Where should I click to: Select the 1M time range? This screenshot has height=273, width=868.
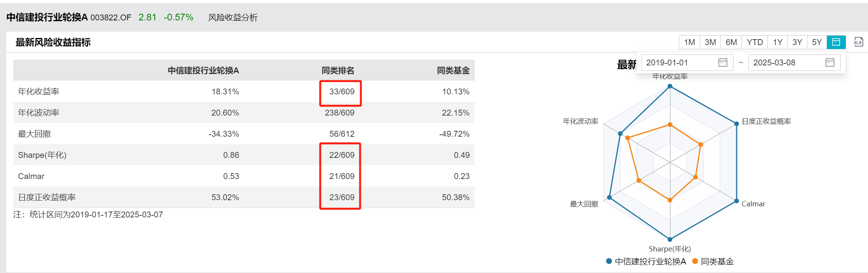point(689,42)
